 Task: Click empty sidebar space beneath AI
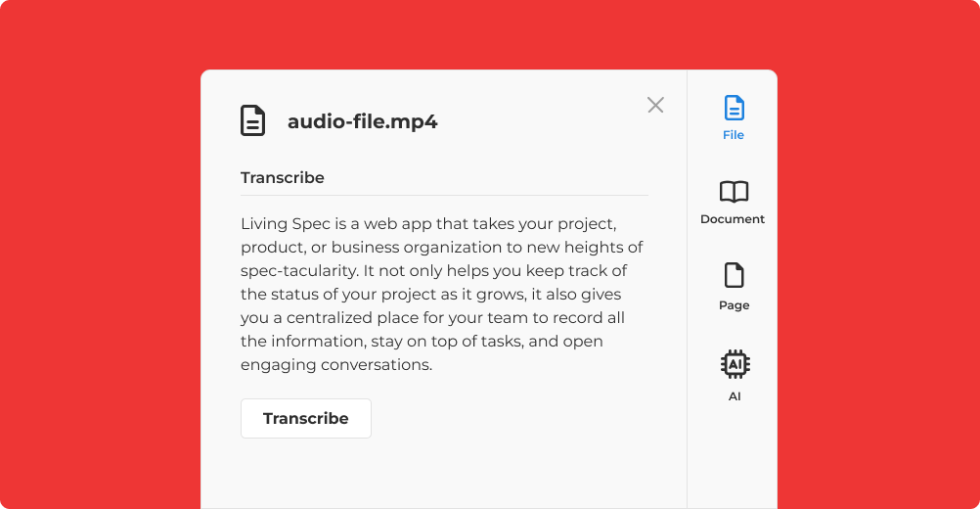733,460
